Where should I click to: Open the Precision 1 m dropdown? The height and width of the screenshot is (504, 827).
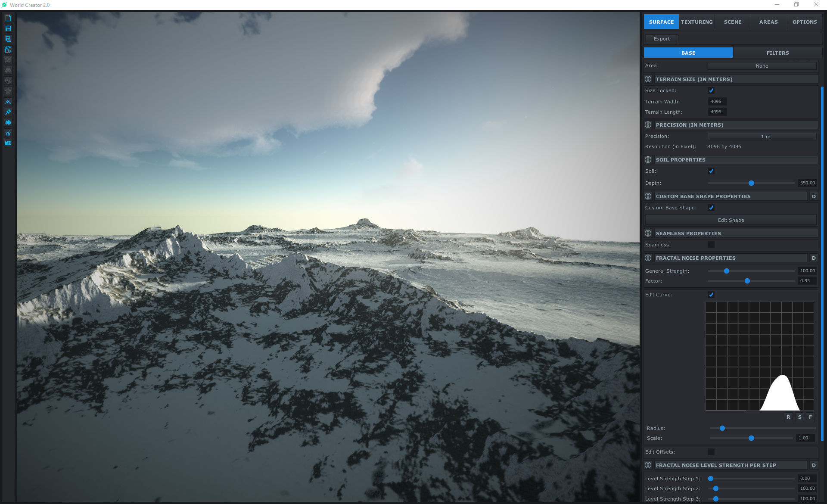click(762, 137)
